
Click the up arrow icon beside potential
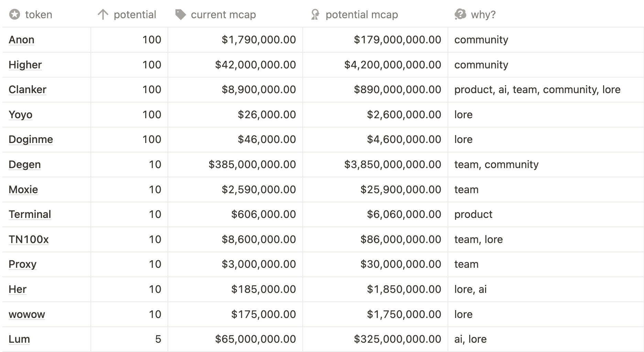click(x=103, y=14)
